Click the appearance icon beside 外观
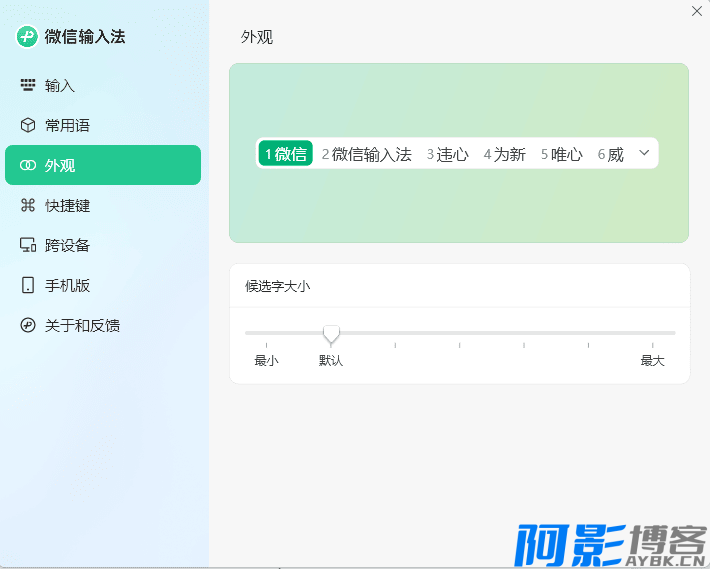 (28, 166)
